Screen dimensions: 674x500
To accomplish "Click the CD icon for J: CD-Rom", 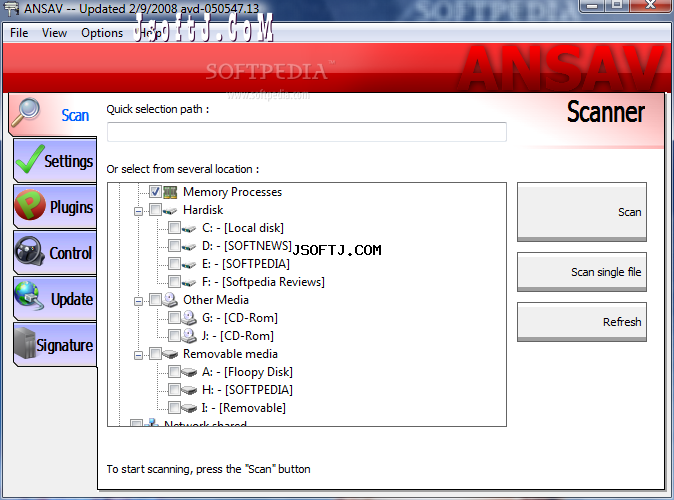I will pyautogui.click(x=189, y=336).
